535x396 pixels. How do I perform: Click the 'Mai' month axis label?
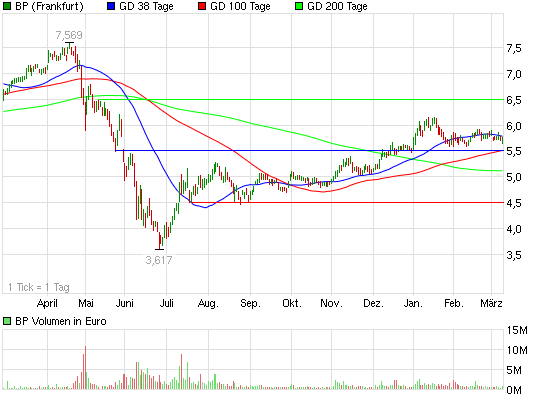point(86,303)
